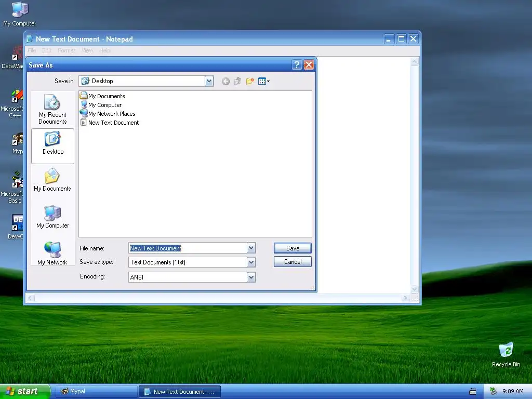
Task: Switch to Mypal taskbar button
Action: pyautogui.click(x=96, y=391)
